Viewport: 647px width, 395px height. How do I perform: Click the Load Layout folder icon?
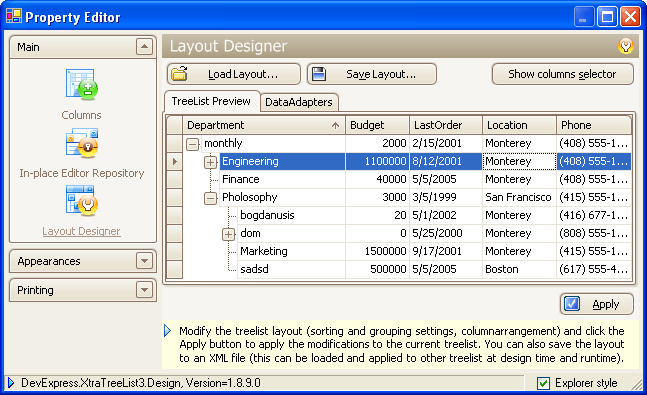[179, 74]
